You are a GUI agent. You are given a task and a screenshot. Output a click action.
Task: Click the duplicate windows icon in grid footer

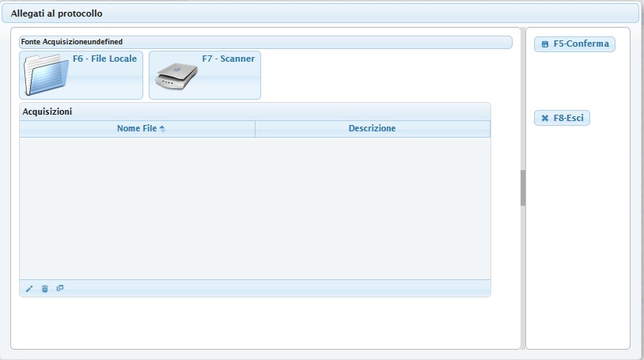coord(60,288)
